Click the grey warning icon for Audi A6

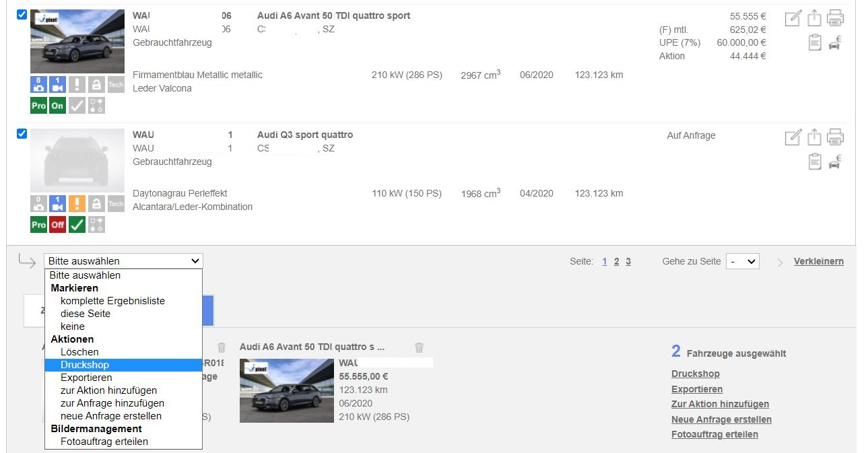(77, 85)
